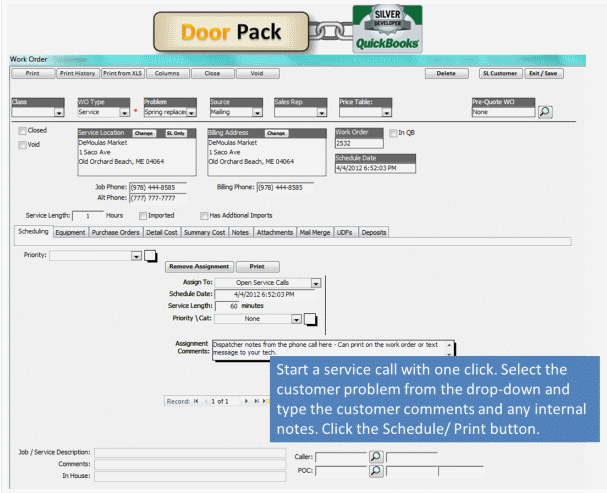This screenshot has height=493, width=607.
Task: Click the POC lookup magnifier icon
Action: (x=376, y=471)
